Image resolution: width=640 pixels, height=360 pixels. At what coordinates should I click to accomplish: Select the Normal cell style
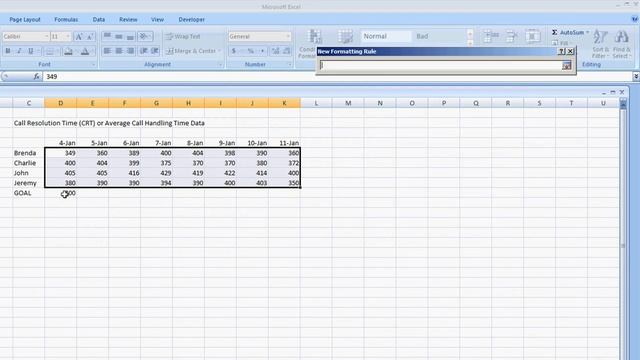(386, 36)
